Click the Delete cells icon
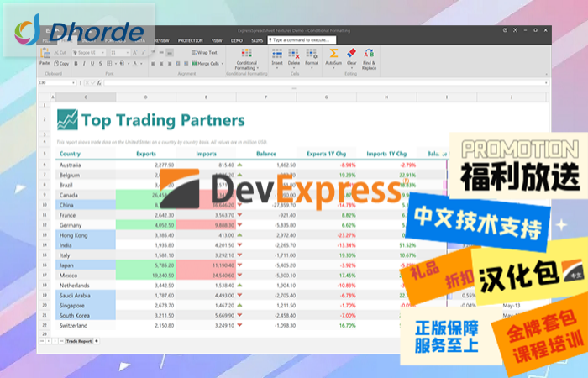 (x=294, y=54)
